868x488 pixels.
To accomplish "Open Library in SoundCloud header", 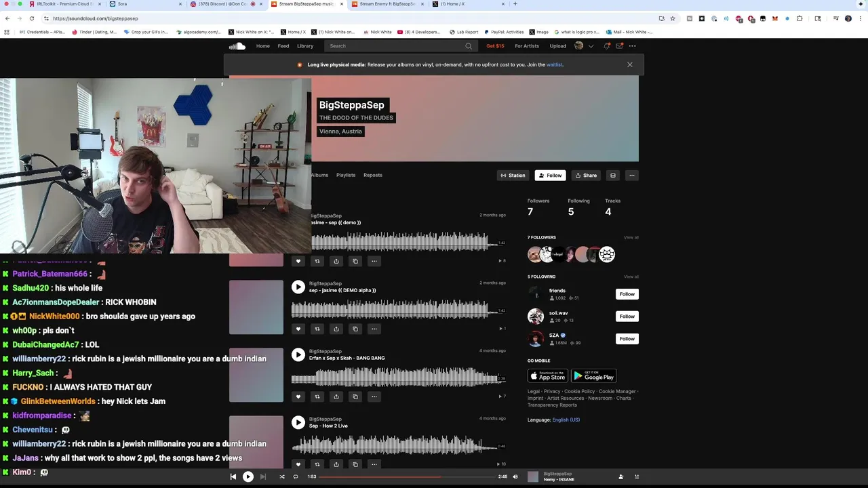I will (x=305, y=46).
